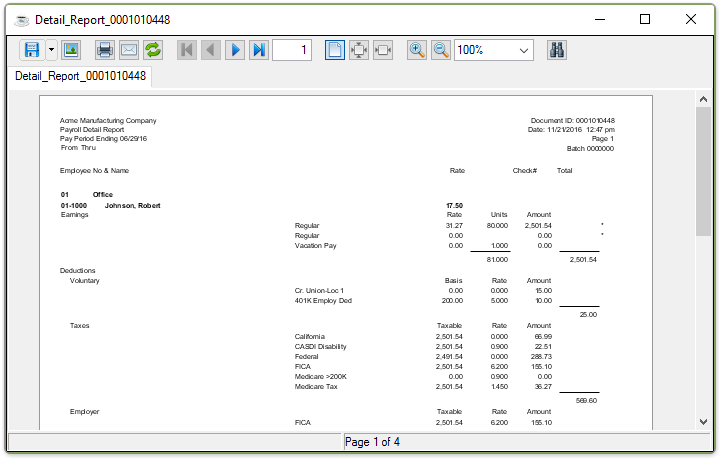
Task: Click 'Employee No & Name' column header
Action: click(x=94, y=171)
